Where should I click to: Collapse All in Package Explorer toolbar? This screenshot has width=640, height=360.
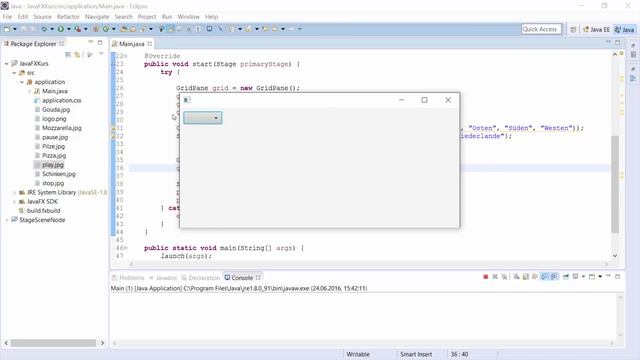coord(68,54)
